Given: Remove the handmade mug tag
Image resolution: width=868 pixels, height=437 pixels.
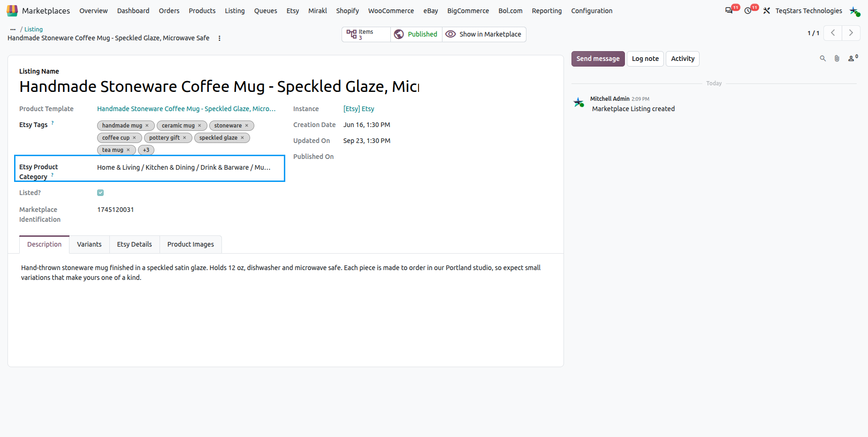Looking at the screenshot, I should pyautogui.click(x=147, y=126).
